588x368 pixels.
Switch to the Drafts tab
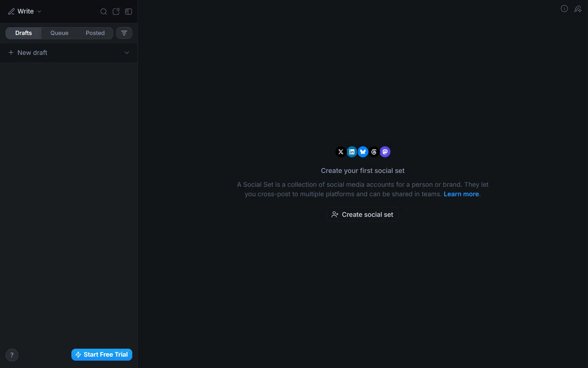[x=24, y=33]
